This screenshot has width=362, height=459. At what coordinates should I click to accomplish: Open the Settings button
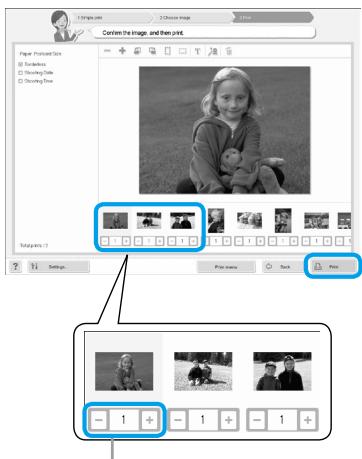click(x=59, y=267)
